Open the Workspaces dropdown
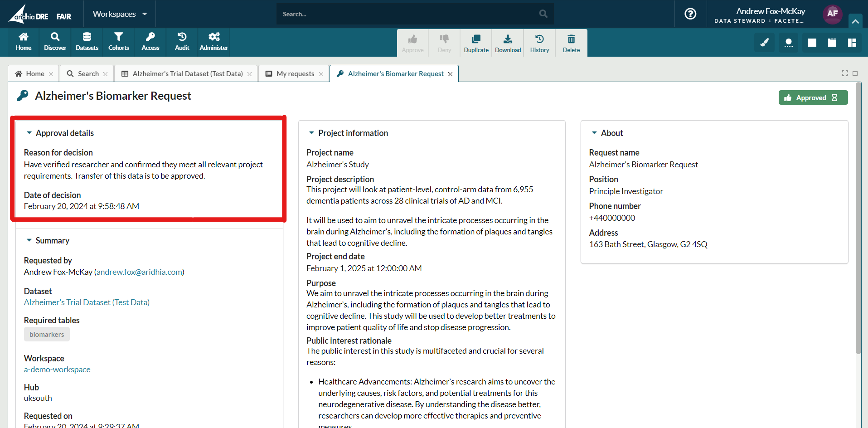This screenshot has height=428, width=868. 120,14
